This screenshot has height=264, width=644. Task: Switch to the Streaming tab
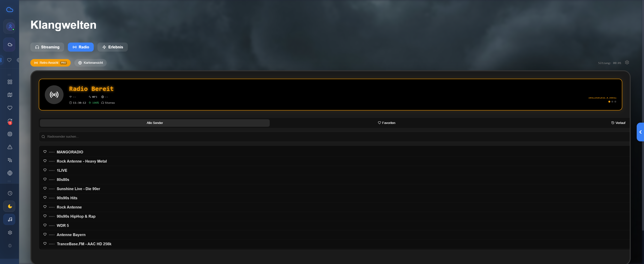(x=47, y=47)
